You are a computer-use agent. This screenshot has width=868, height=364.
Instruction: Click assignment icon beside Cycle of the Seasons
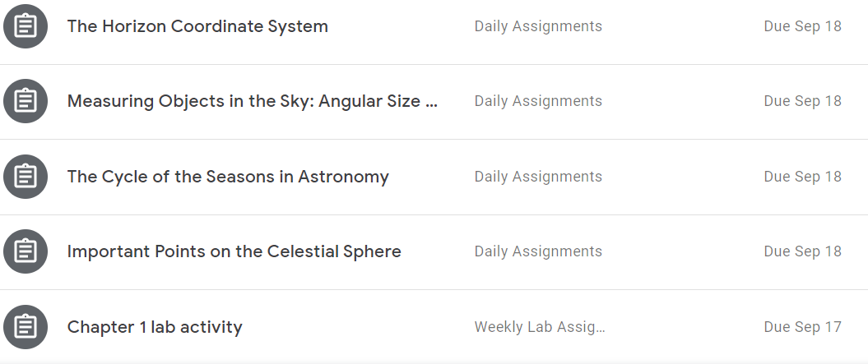[x=26, y=177]
